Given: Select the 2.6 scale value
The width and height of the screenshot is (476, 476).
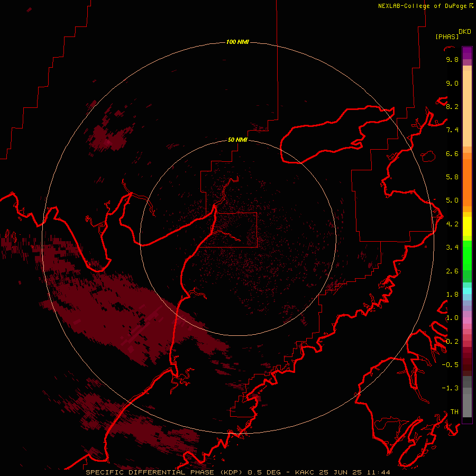Looking at the screenshot, I should [x=452, y=271].
